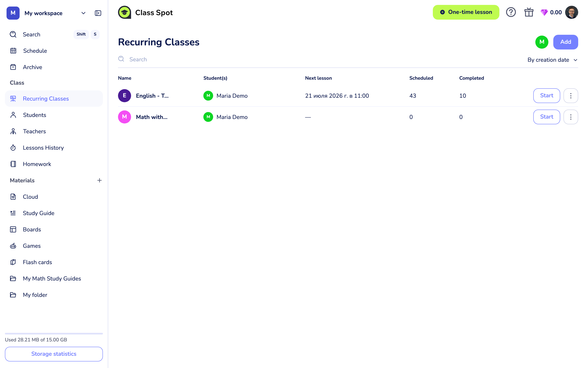588x368 pixels.
Task: Open My folder
Action: click(54, 295)
